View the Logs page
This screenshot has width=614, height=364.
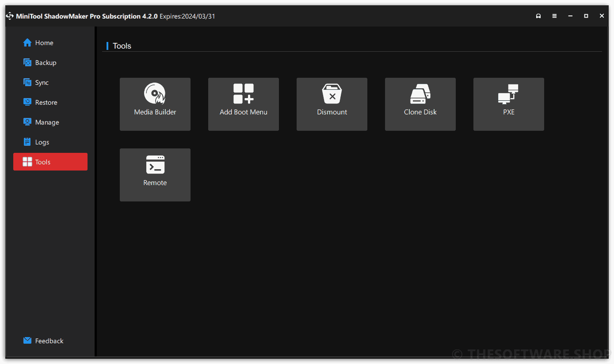click(x=50, y=142)
